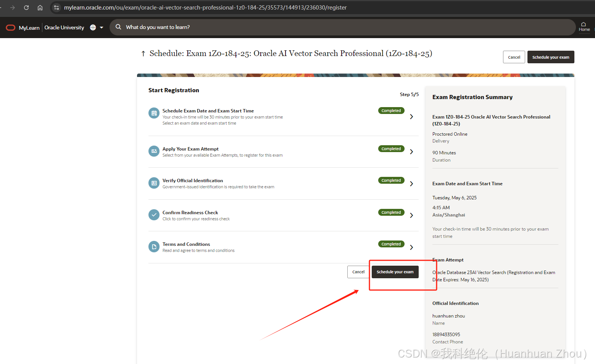Open 'Schedule Exam Date and Exam Start Time' step
The width and height of the screenshot is (595, 364).
tap(208, 111)
